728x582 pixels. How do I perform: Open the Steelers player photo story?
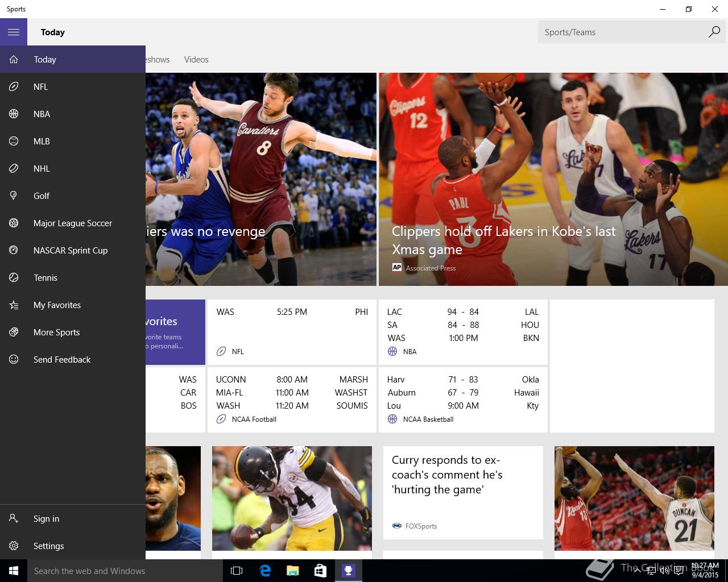[292, 498]
